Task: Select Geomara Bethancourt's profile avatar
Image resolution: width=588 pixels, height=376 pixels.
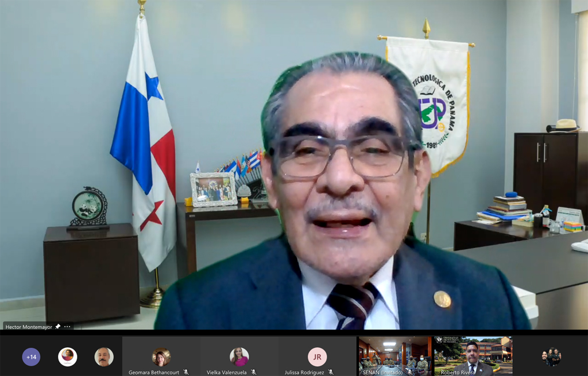Action: pos(161,357)
